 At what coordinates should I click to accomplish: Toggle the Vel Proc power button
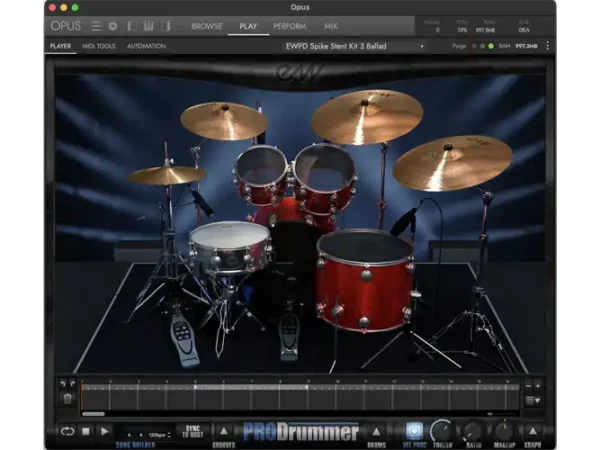[414, 431]
